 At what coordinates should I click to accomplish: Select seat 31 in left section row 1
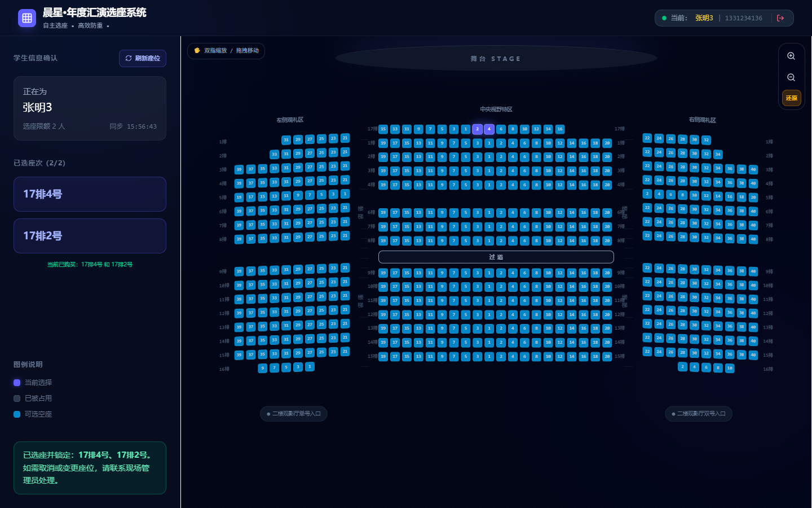[286, 140]
